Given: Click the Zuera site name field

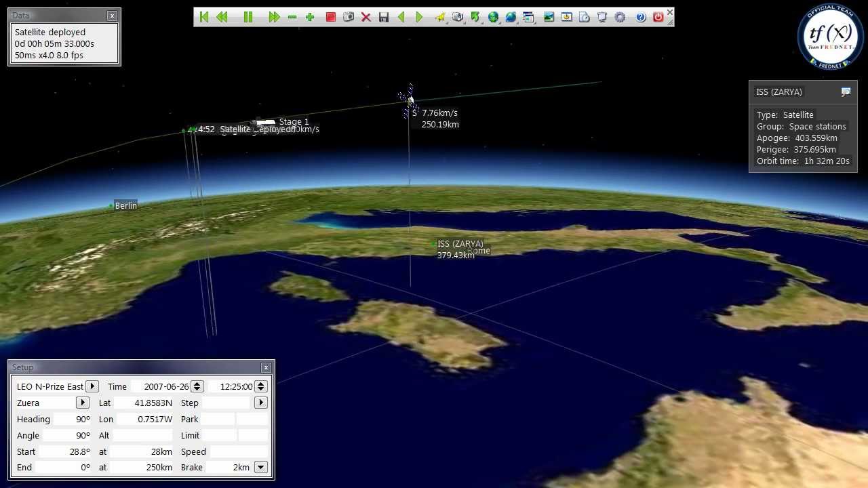Looking at the screenshot, I should 45,403.
